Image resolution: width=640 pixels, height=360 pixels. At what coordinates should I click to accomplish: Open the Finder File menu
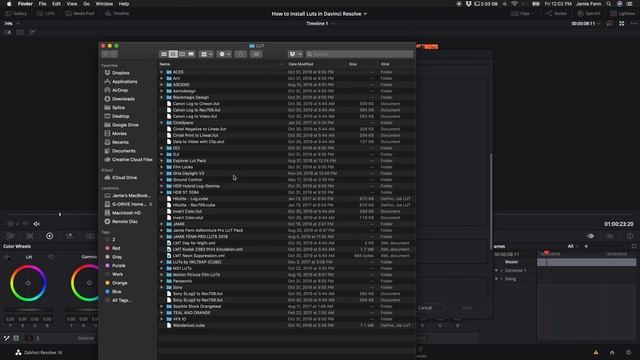(42, 4)
